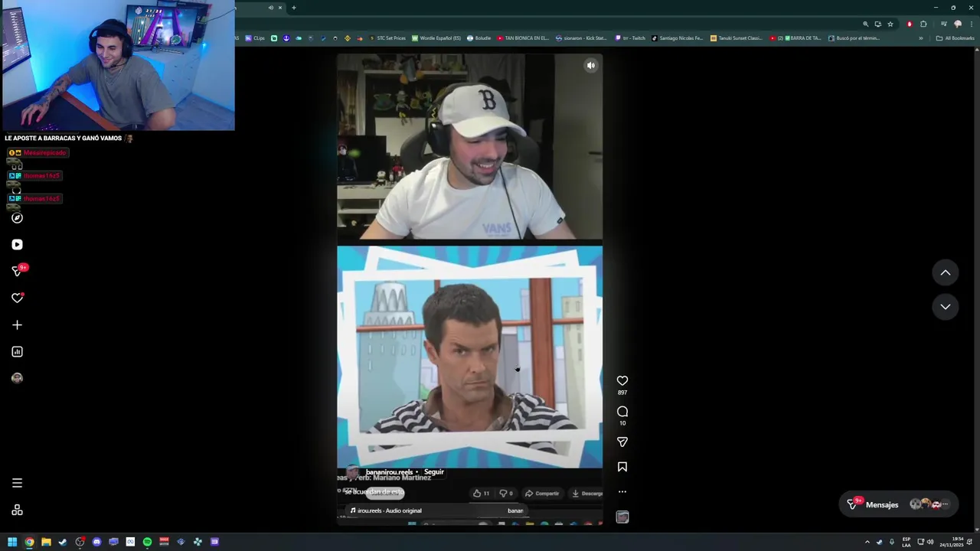Open the dashboard chart icon in sidebar
Screen dimensions: 980x551
[x=17, y=352]
